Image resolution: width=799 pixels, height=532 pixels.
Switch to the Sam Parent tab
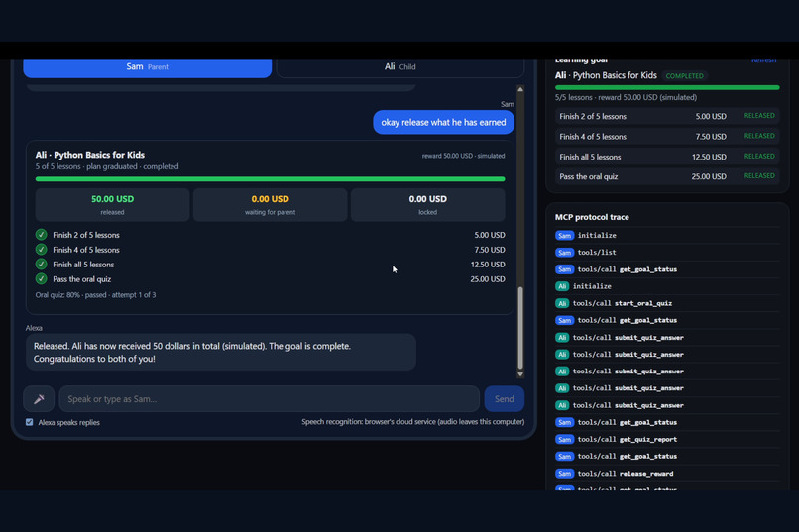[148, 68]
